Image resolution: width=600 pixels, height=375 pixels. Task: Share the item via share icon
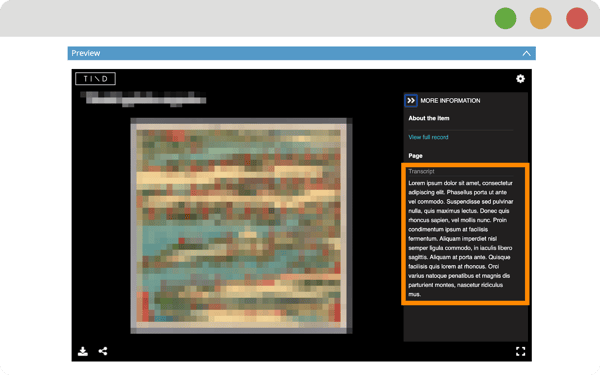point(103,351)
